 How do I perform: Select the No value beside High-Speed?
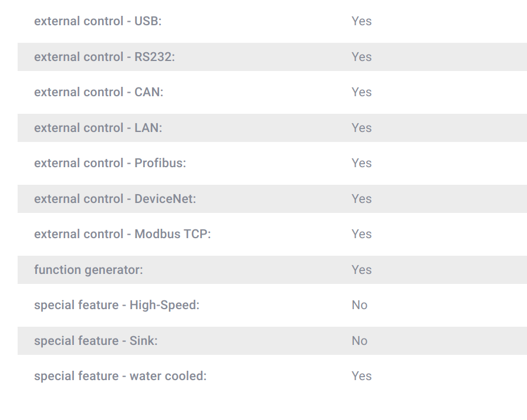pos(360,305)
